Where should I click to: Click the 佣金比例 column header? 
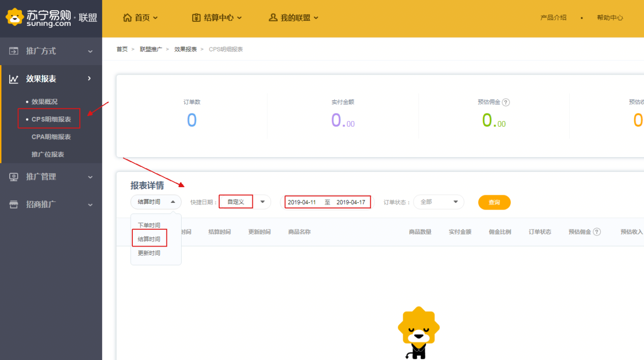point(500,232)
